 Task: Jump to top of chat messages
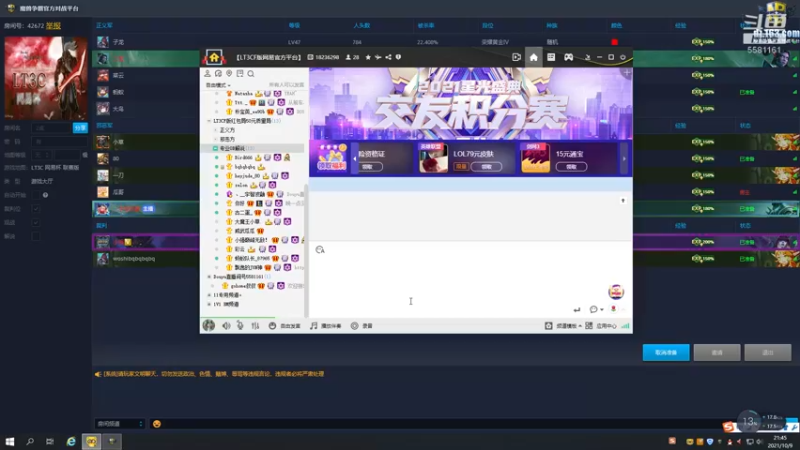(x=623, y=201)
